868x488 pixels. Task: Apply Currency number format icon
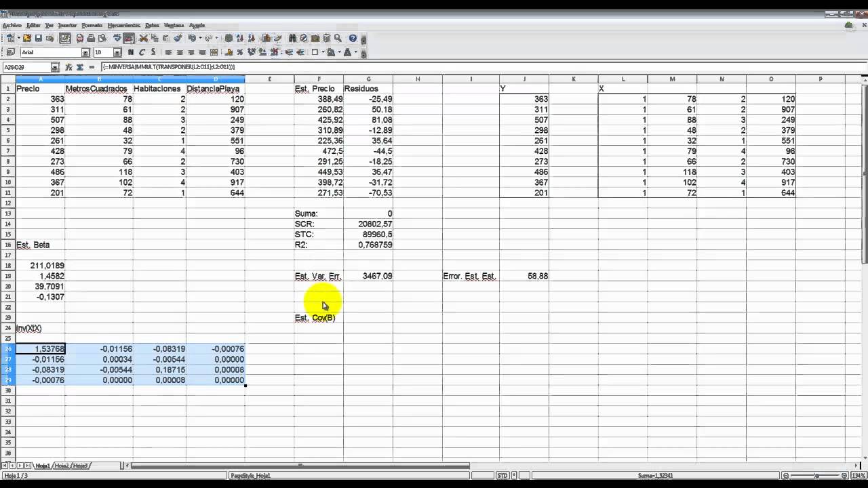(229, 52)
